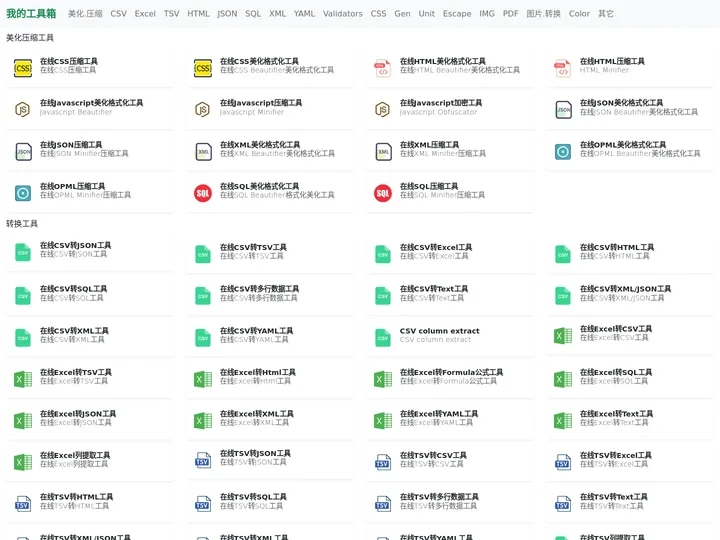
Task: Click the HTML file icon for 在线HTML美化格式化工具
Action: pyautogui.click(x=382, y=68)
